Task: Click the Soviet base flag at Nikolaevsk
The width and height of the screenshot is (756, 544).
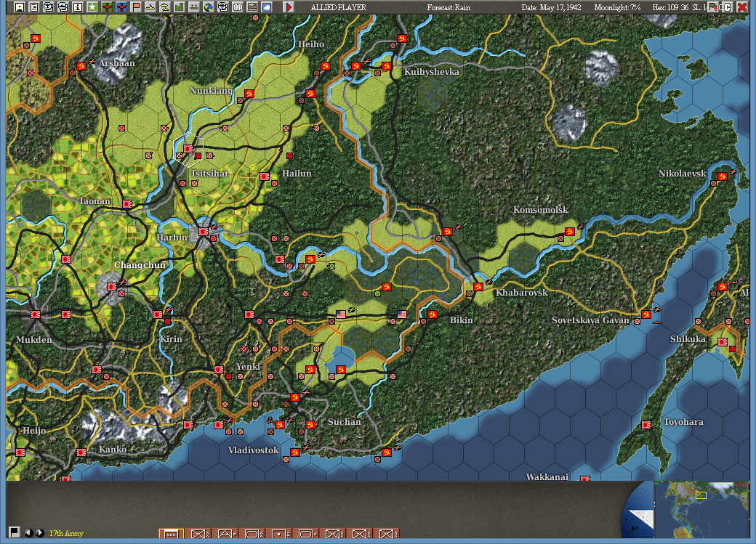Action: pos(723,176)
